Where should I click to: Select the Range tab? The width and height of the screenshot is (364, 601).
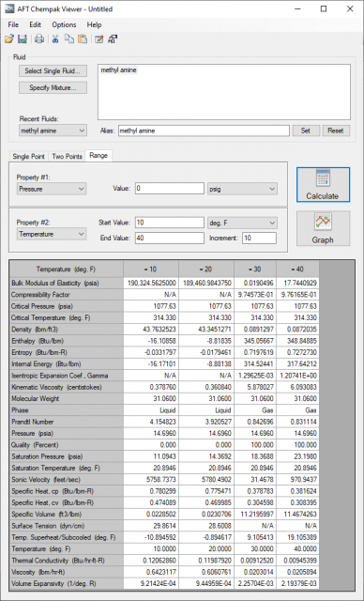(99, 156)
